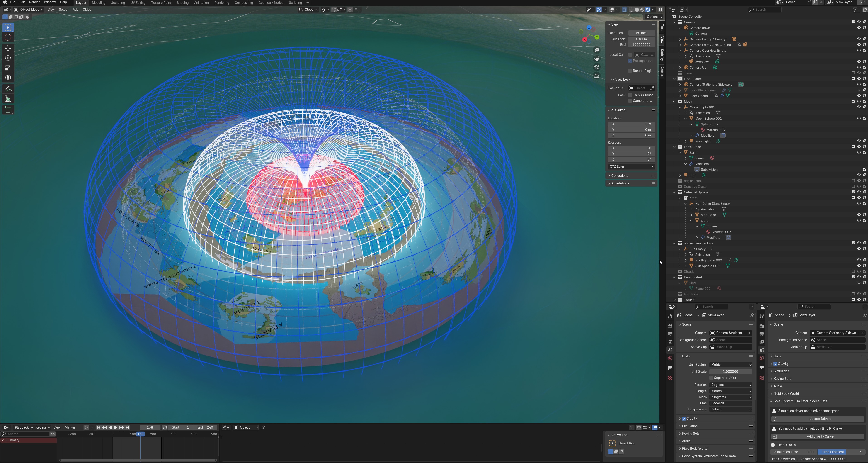Click the Update Drivers button

pyautogui.click(x=820, y=419)
